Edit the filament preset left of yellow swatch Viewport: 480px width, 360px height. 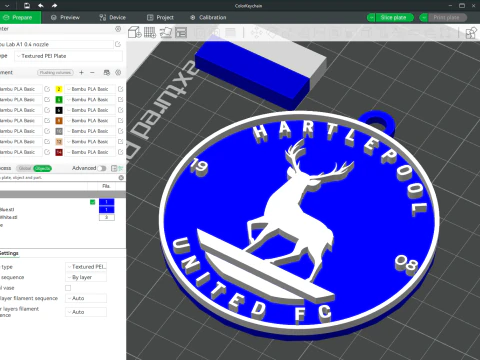click(47, 89)
